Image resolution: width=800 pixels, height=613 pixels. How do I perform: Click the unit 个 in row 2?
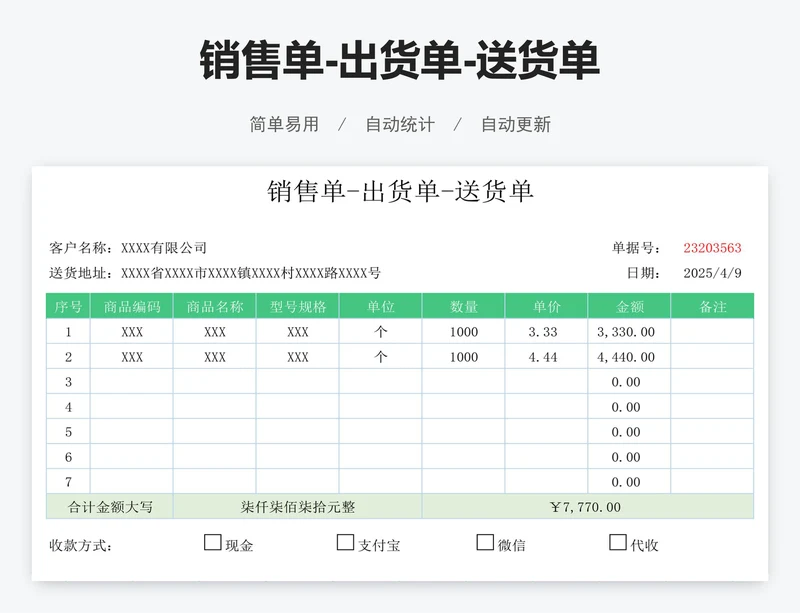(381, 357)
